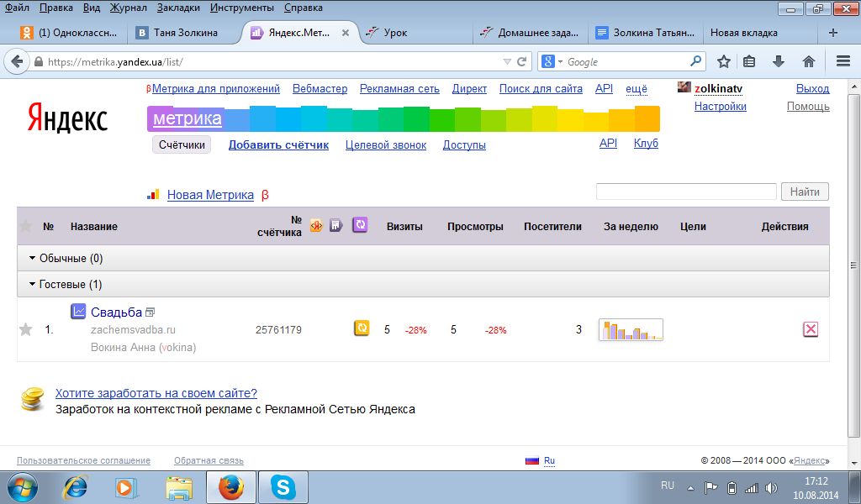Open the Инструменты menu

241,8
